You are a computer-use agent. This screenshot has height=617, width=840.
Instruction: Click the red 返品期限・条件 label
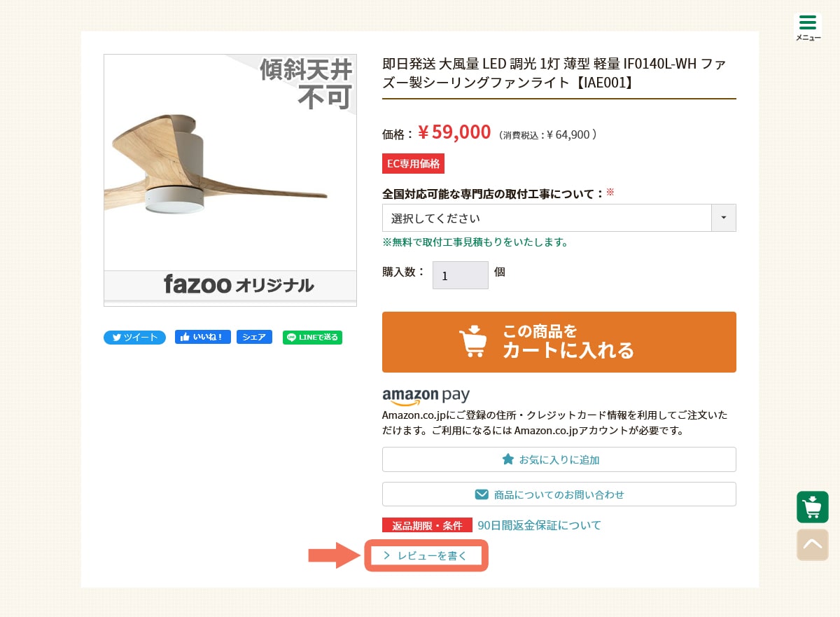(427, 525)
